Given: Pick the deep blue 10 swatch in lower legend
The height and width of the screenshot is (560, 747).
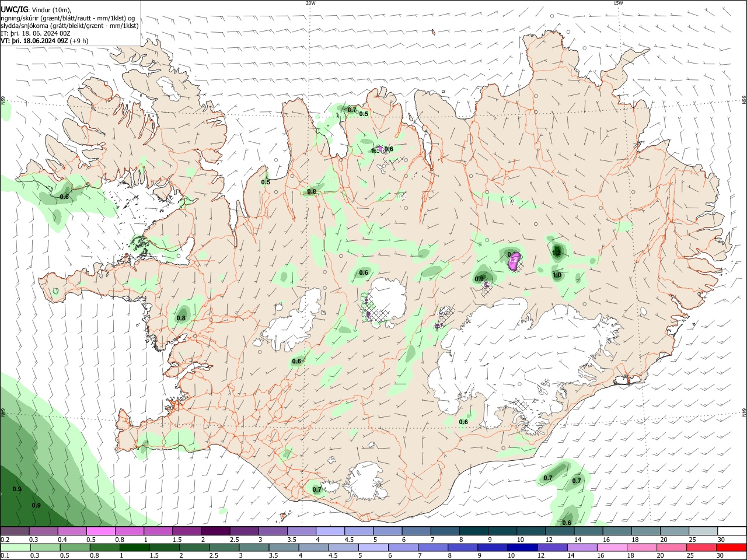Looking at the screenshot, I should [x=522, y=547].
